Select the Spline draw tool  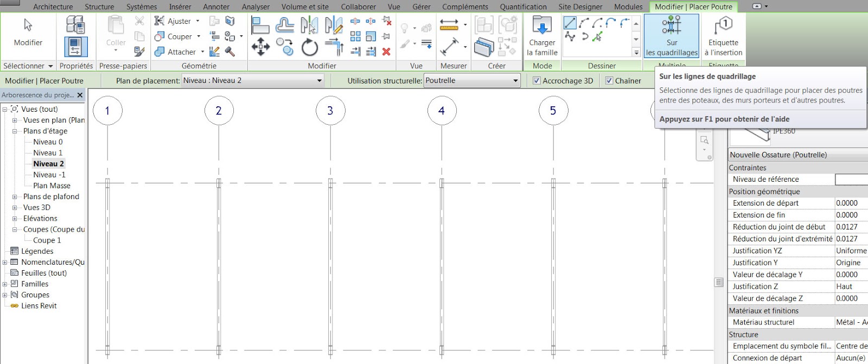point(570,36)
